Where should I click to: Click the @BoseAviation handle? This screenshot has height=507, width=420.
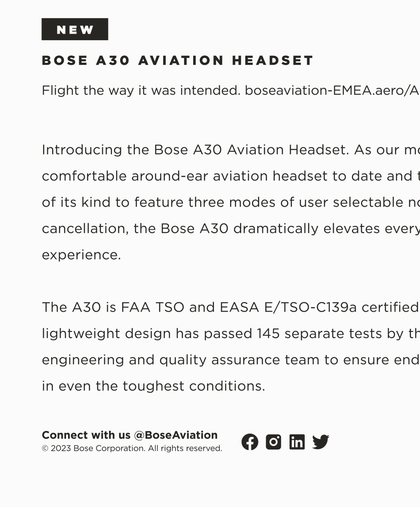[176, 435]
